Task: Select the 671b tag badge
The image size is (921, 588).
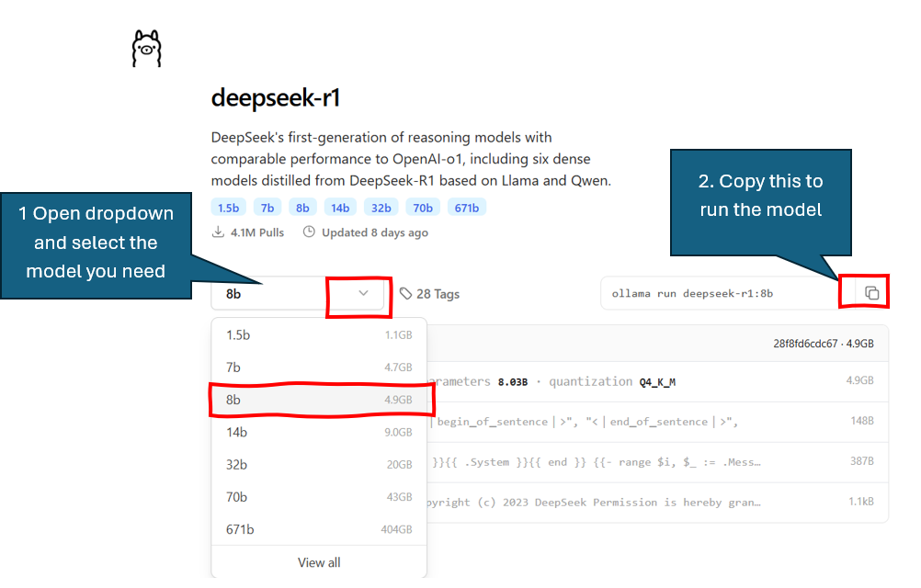Action: pyautogui.click(x=466, y=208)
